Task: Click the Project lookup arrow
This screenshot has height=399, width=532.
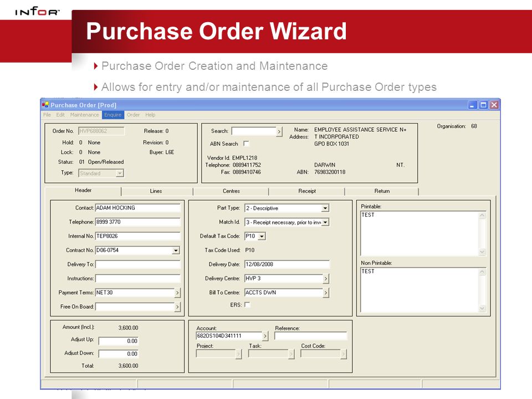Action: point(238,354)
